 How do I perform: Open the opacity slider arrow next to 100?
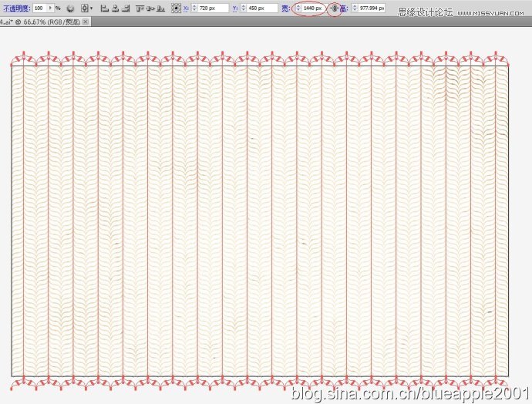tap(51, 8)
